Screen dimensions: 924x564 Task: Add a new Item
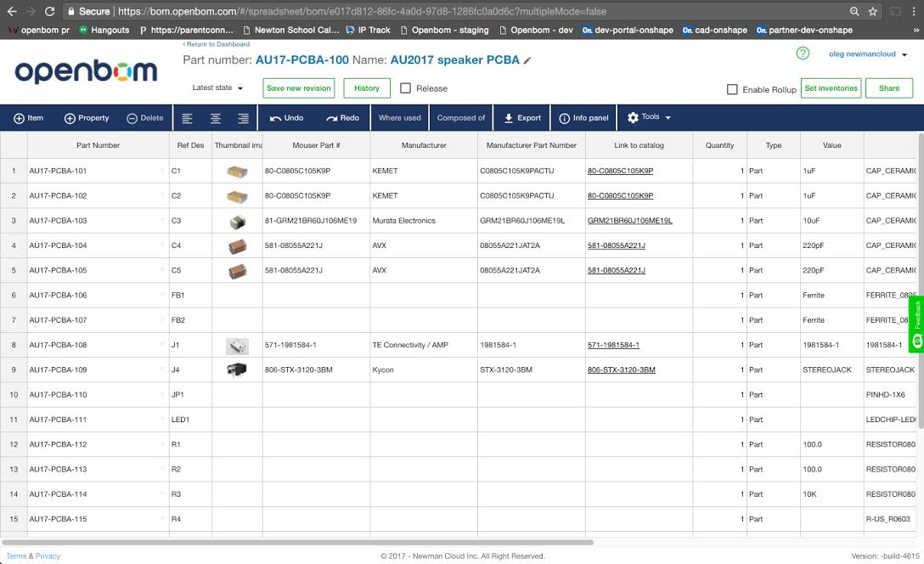tap(28, 118)
